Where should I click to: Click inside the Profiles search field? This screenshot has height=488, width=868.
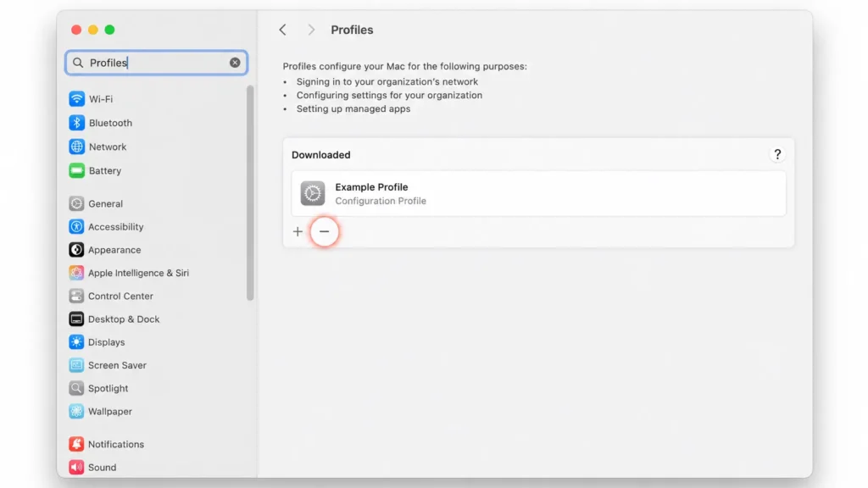point(156,63)
